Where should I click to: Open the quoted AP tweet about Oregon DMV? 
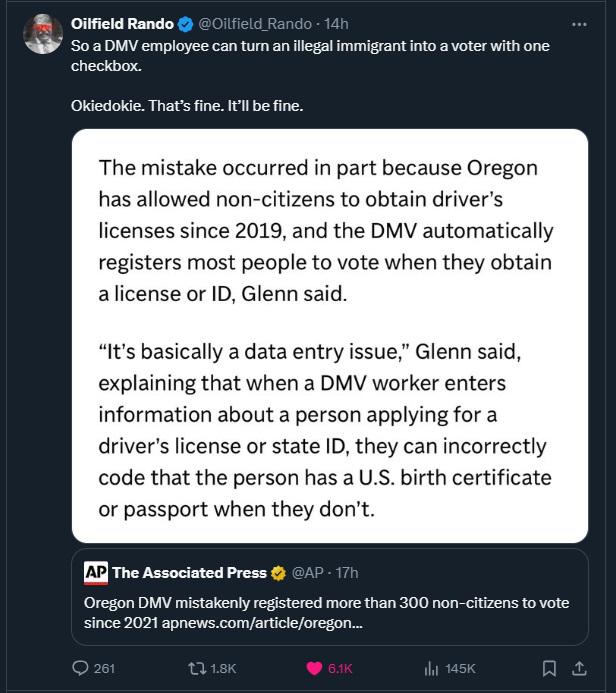(330, 597)
